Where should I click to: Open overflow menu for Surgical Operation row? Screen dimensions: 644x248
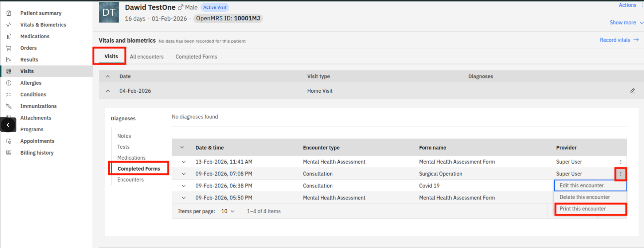[621, 174]
